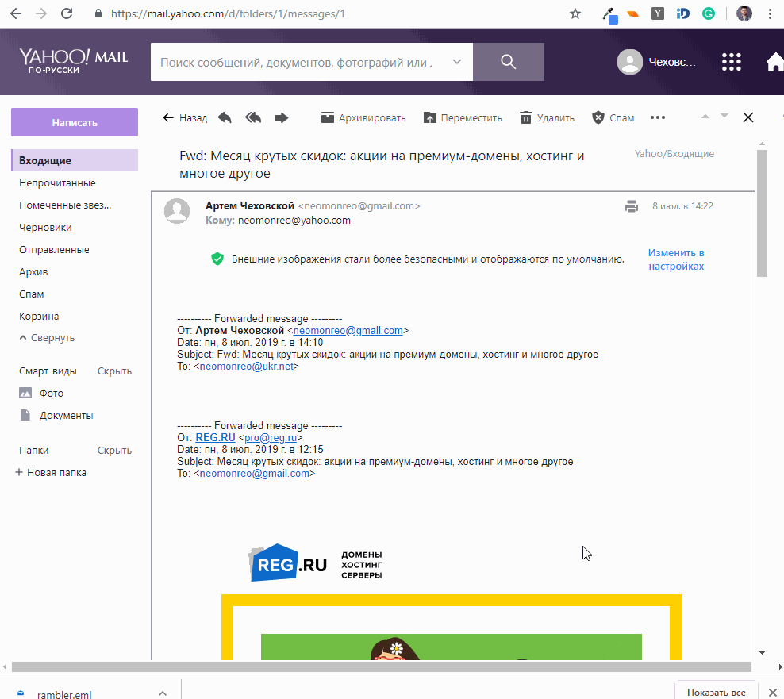The width and height of the screenshot is (784, 699).
Task: Mark the message as Спам in the toolbar
Action: point(613,118)
